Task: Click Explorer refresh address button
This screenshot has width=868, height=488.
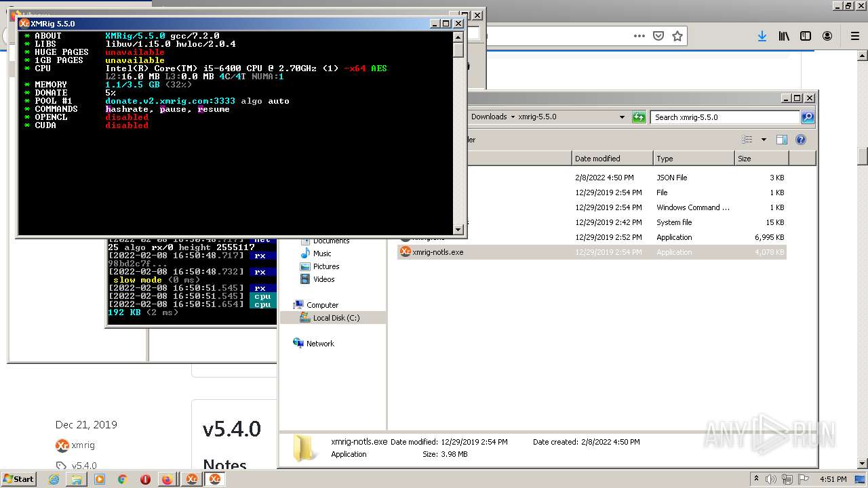Action: pyautogui.click(x=639, y=117)
